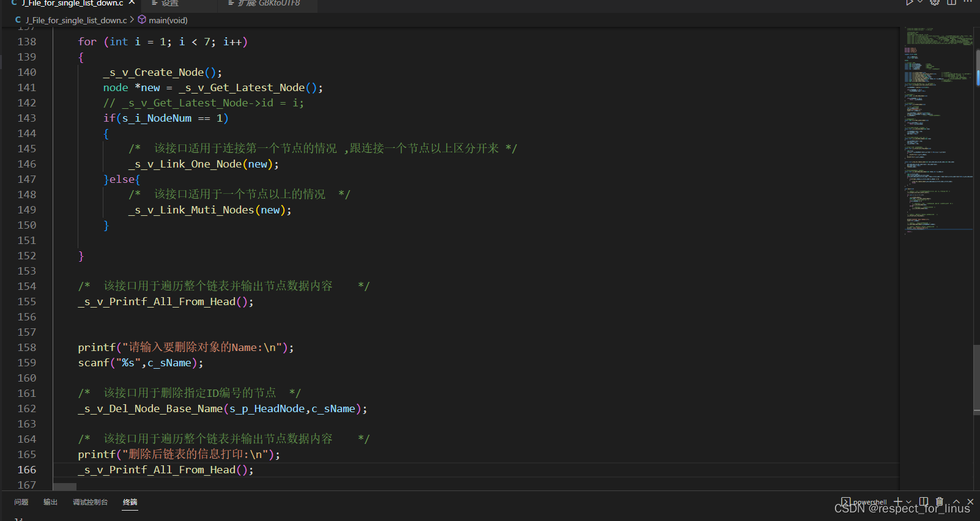The width and height of the screenshot is (980, 521).
Task: Open the 调试控制台 panel tab
Action: (x=90, y=502)
